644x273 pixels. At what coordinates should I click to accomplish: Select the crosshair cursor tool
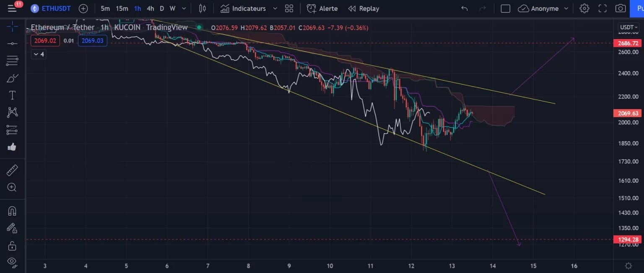[12, 27]
